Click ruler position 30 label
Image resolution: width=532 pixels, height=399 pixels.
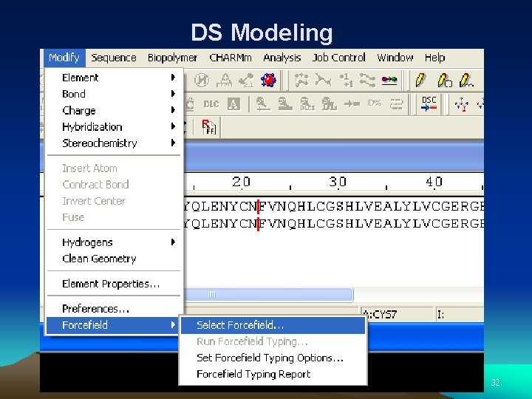coord(338,183)
